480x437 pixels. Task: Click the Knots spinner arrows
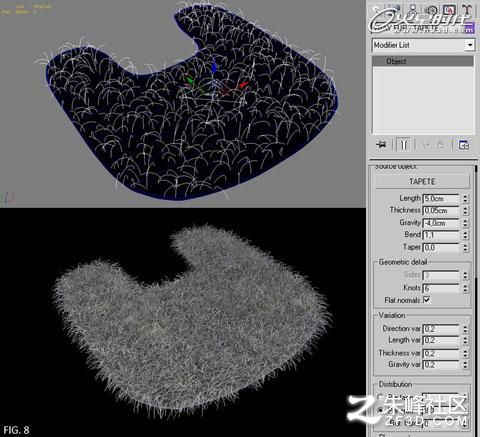pyautogui.click(x=465, y=288)
